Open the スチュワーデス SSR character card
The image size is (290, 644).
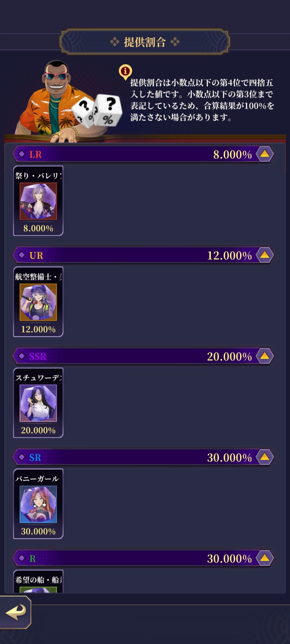(x=38, y=403)
